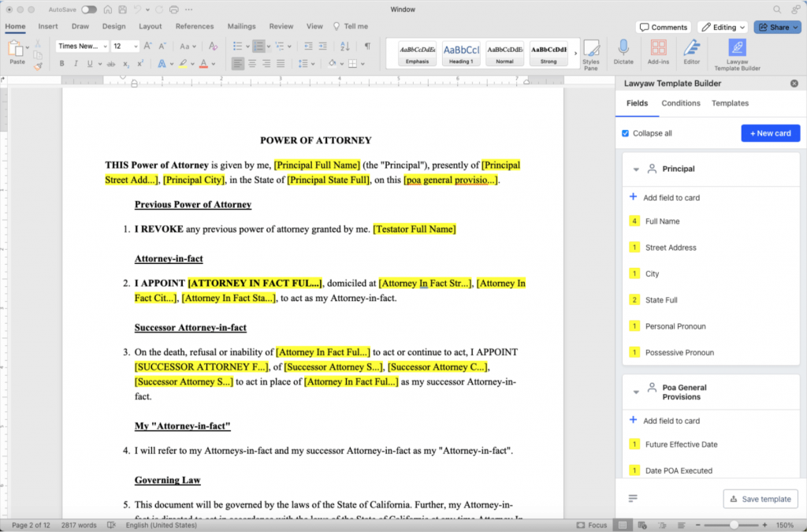Apply underline formatting

coord(90,64)
